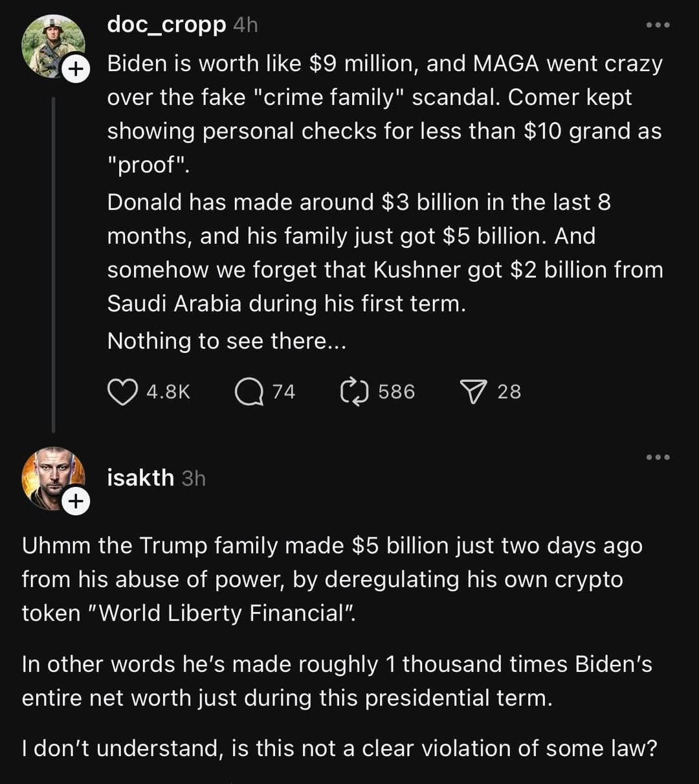Open isakth's profile via username
Image resolution: width=699 pixels, height=784 pixels.
tap(140, 478)
